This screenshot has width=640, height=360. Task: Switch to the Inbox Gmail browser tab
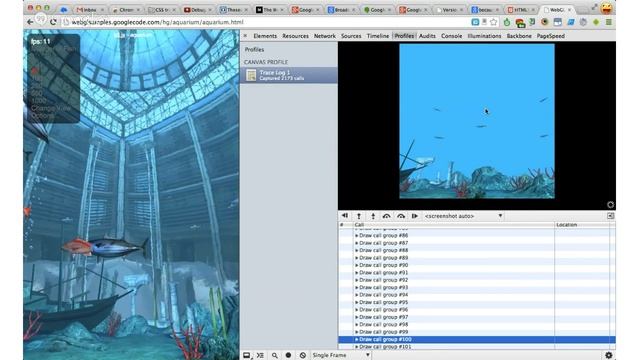pos(91,9)
